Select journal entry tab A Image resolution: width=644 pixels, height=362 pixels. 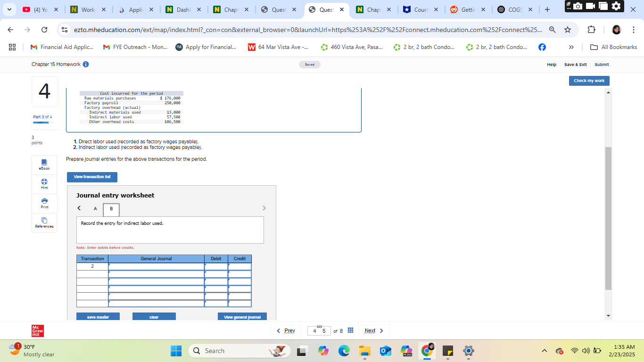pyautogui.click(x=95, y=209)
